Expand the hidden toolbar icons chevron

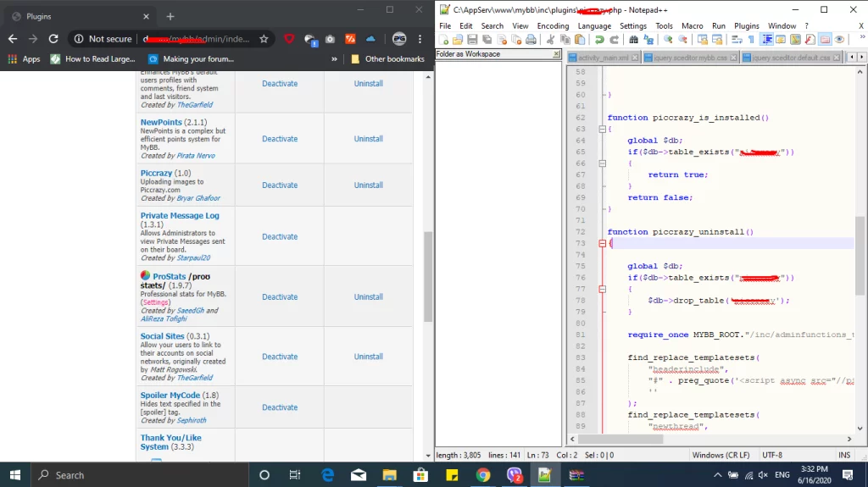(862, 37)
